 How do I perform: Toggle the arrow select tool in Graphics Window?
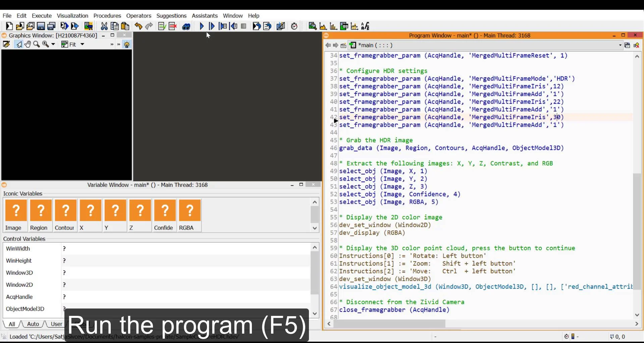19,44
